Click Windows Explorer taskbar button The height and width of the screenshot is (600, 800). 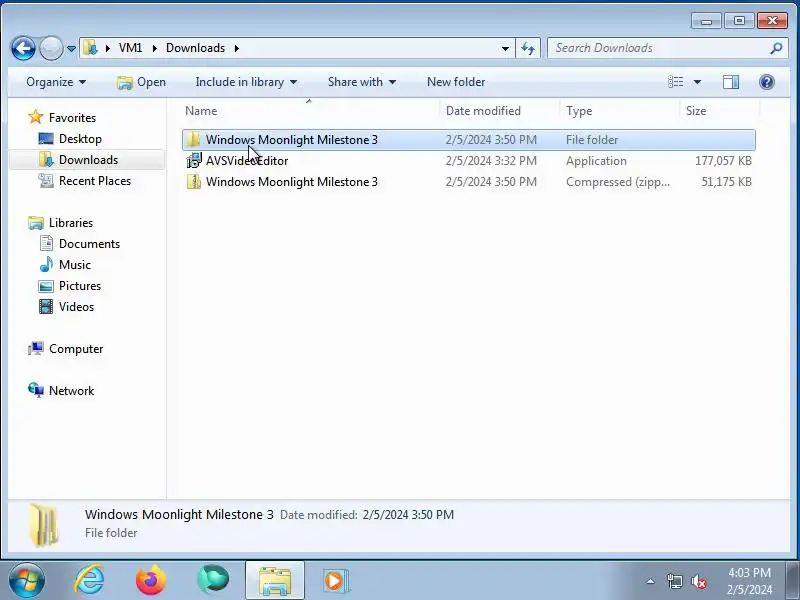pos(274,580)
